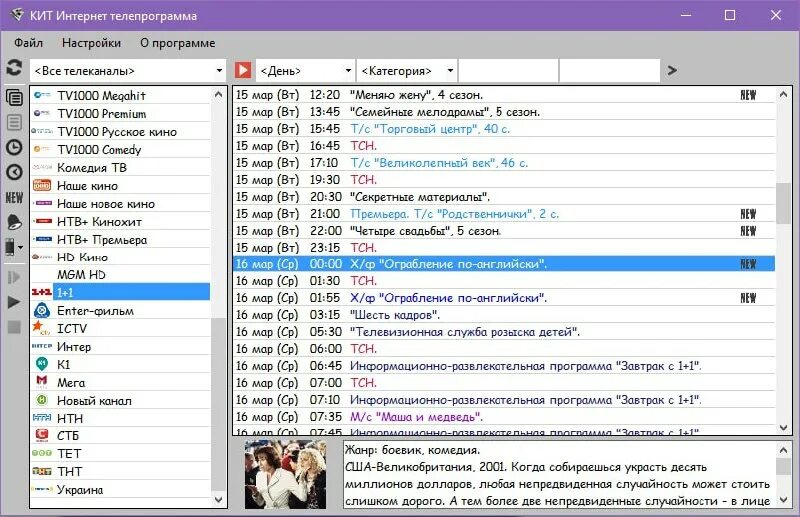Open the Все телеканалы dropdown
Viewport: 800px width, 517px height.
pos(128,71)
